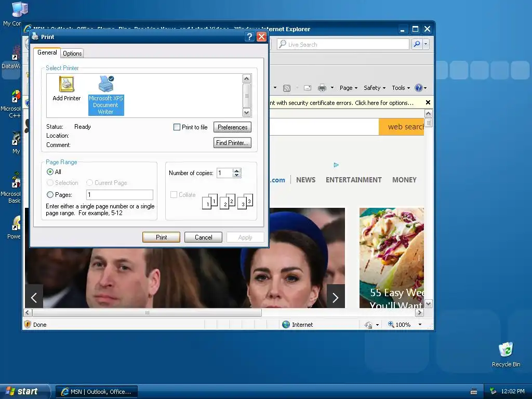
Task: Click the Print dialog help question mark
Action: click(x=249, y=37)
